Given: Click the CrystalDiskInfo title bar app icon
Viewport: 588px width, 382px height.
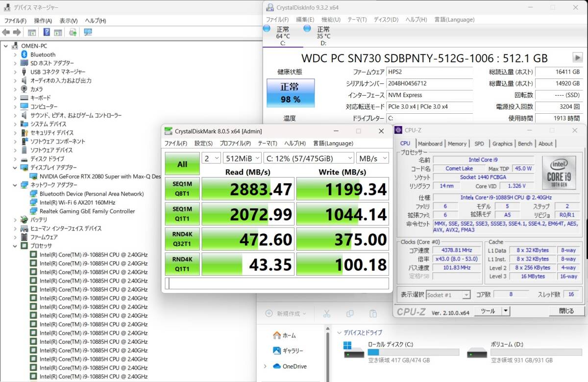Looking at the screenshot, I should [270, 7].
